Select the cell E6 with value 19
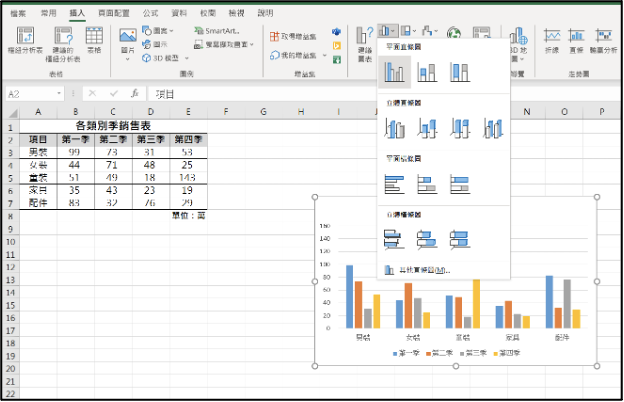The width and height of the screenshot is (624, 402). (187, 190)
